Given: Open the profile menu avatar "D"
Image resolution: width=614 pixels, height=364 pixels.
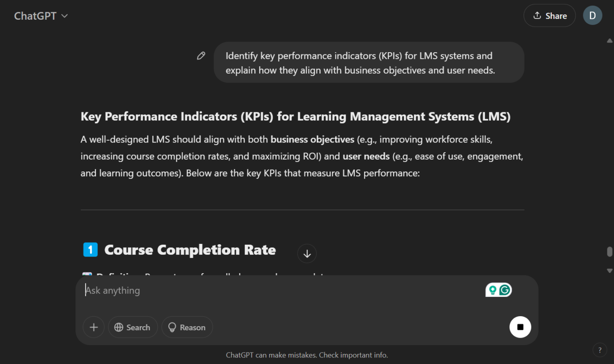Looking at the screenshot, I should click(x=592, y=16).
